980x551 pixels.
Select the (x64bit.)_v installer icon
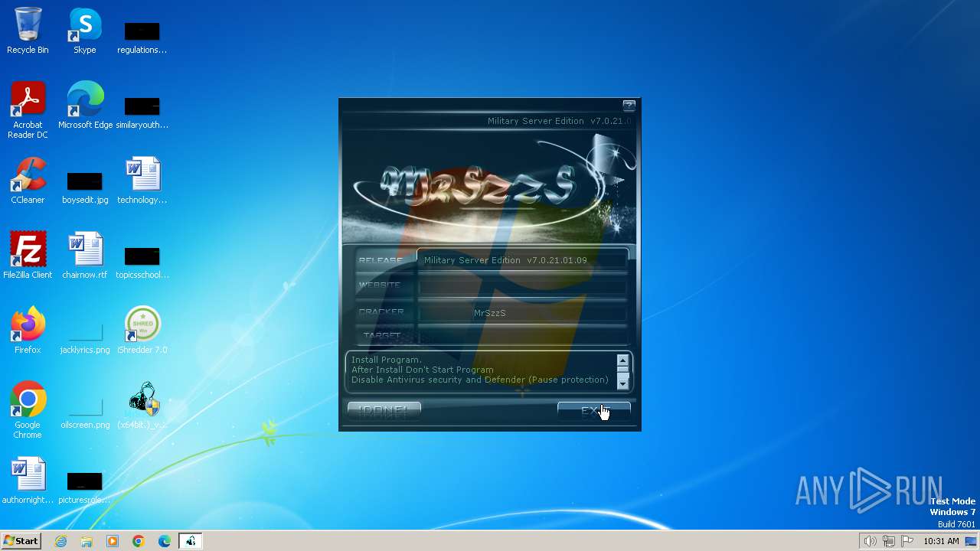click(142, 406)
